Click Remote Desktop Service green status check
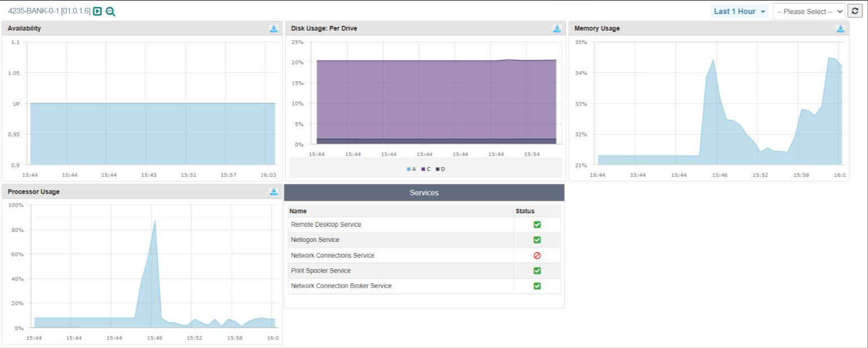Screen dimensions: 868x348 click(x=537, y=225)
